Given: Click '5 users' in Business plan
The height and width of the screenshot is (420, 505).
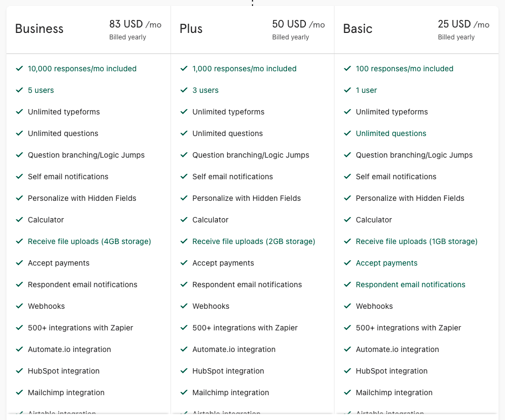Looking at the screenshot, I should click(x=41, y=90).
